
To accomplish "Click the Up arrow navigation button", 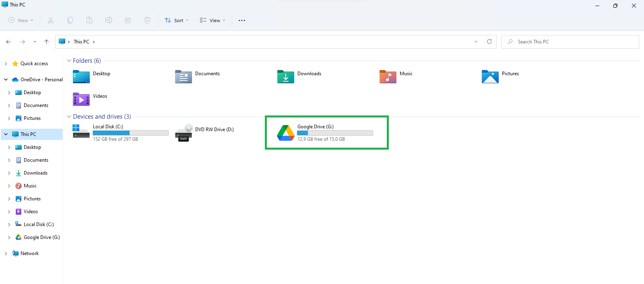I will pyautogui.click(x=47, y=42).
